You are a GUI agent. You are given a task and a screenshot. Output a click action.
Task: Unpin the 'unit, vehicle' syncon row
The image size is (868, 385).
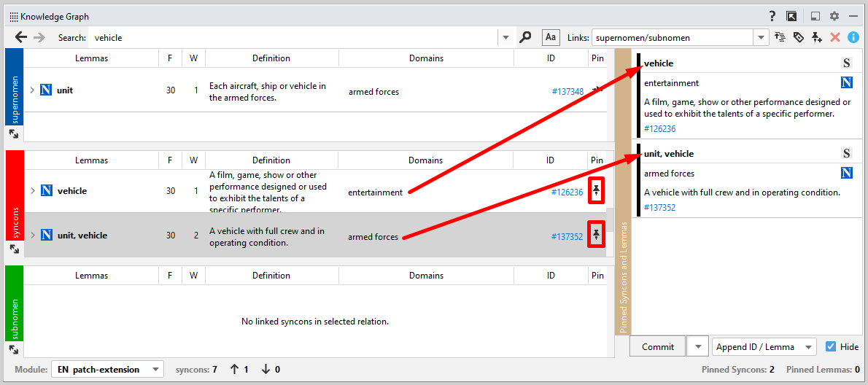pyautogui.click(x=596, y=235)
